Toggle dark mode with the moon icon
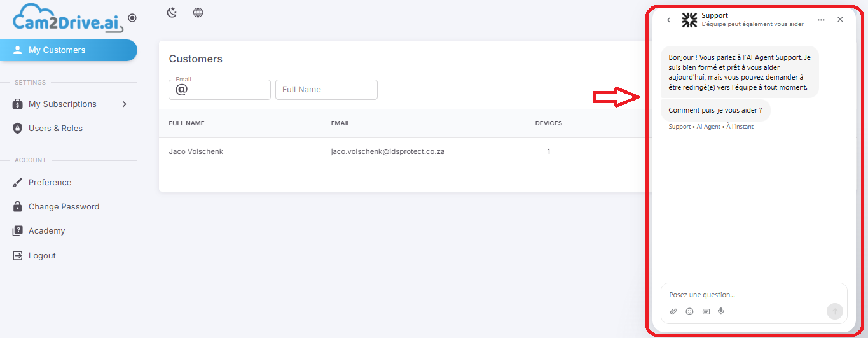The width and height of the screenshot is (868, 338). tap(172, 13)
